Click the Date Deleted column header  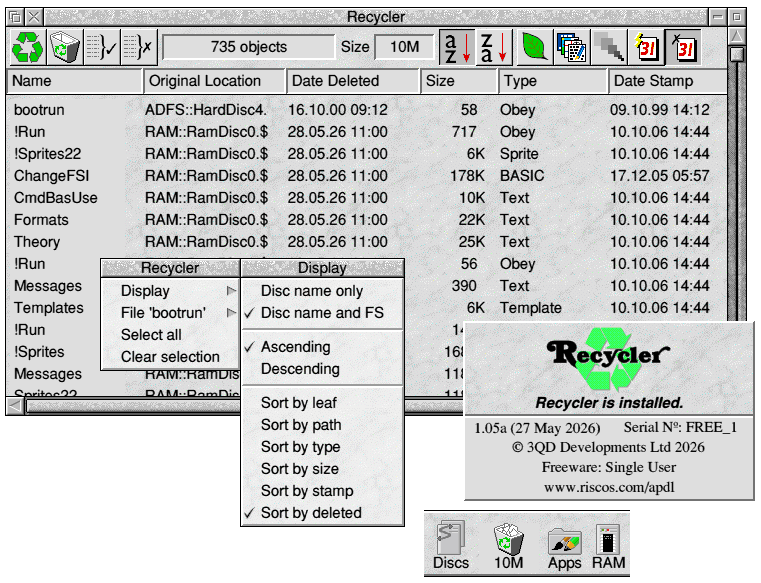[353, 81]
